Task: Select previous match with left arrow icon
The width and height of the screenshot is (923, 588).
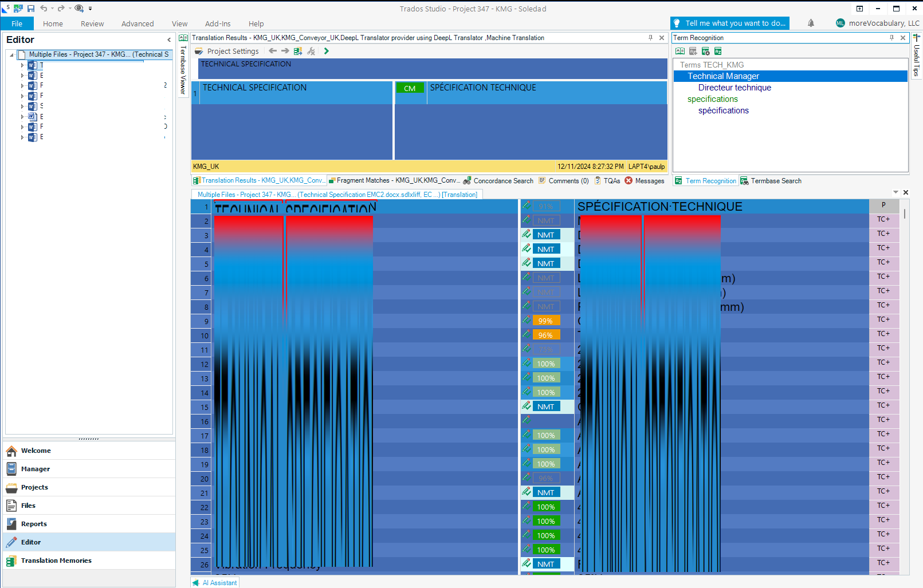Action: click(273, 51)
